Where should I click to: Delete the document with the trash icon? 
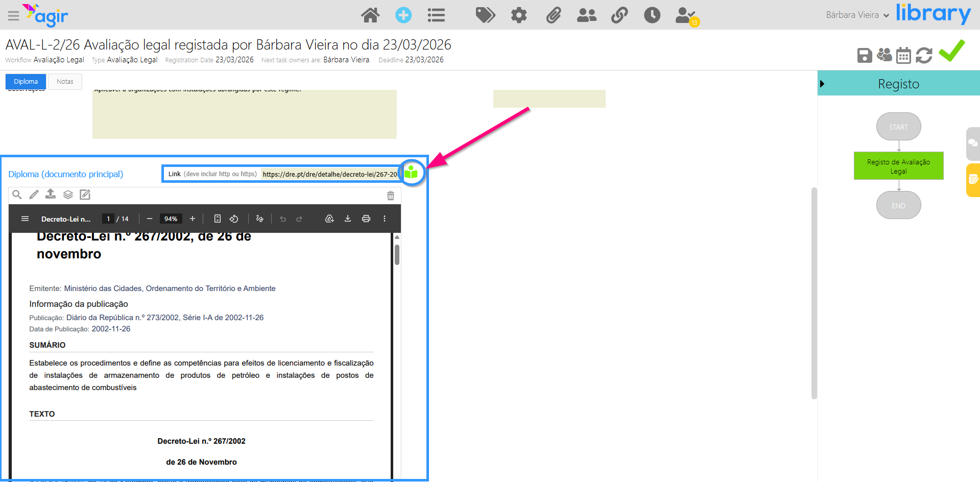coord(391,196)
